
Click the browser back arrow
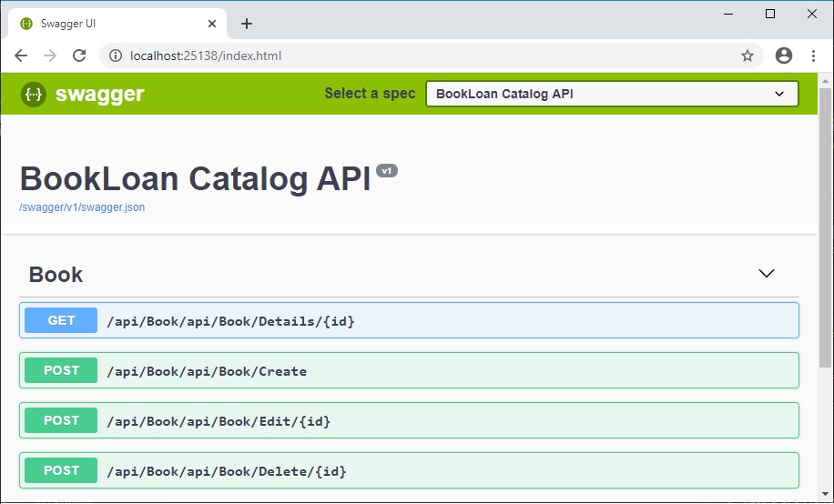click(21, 55)
